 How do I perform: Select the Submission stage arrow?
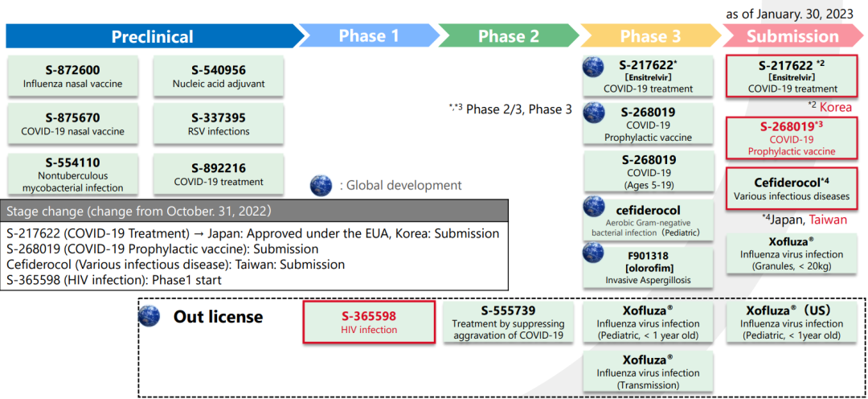click(x=792, y=36)
